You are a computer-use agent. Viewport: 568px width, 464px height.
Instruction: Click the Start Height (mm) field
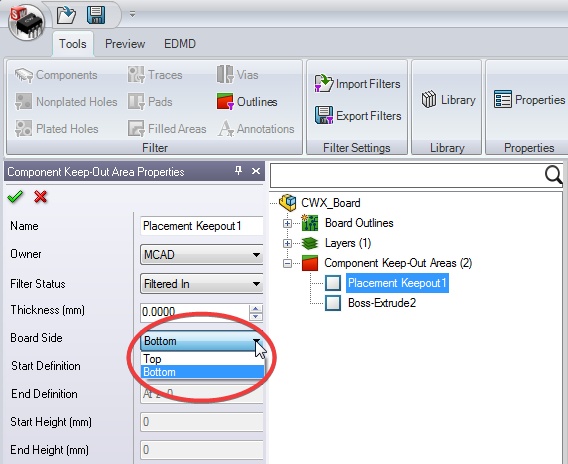tap(201, 422)
